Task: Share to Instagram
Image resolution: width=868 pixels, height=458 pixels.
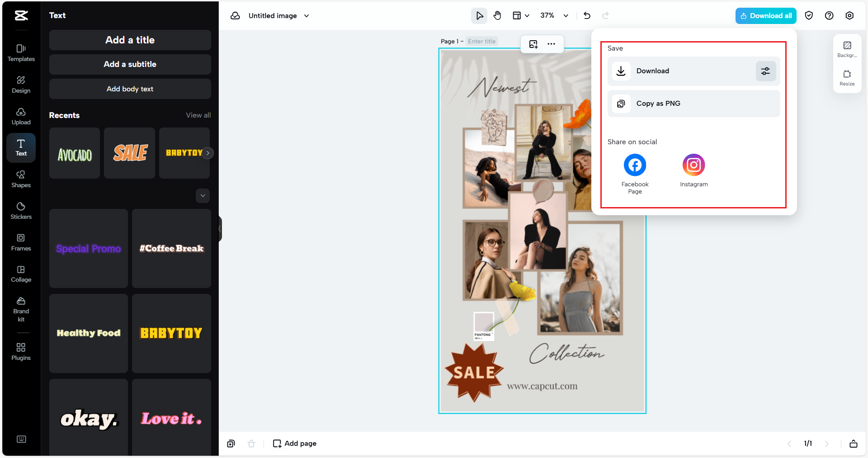Action: (694, 170)
